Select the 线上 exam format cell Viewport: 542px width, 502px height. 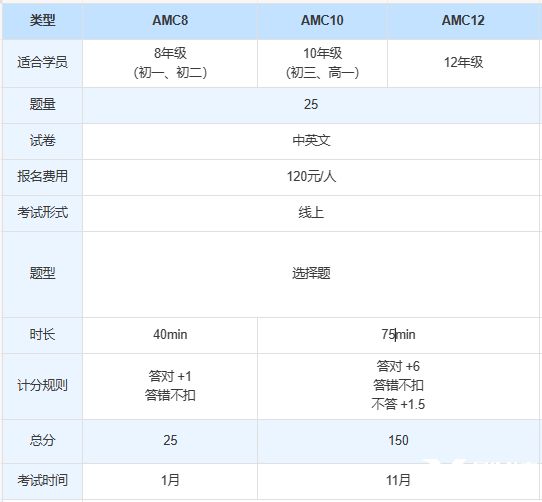pos(311,213)
